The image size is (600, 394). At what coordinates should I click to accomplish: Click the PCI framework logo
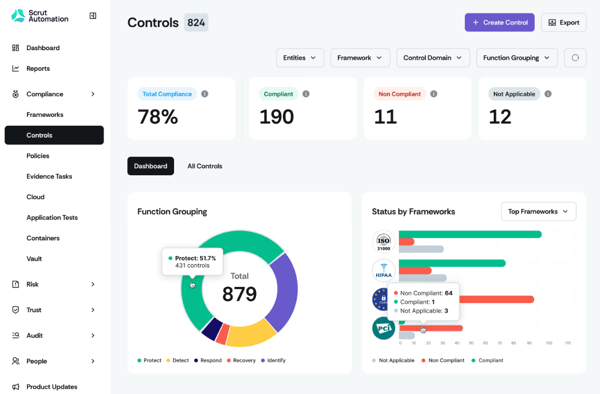point(383,328)
